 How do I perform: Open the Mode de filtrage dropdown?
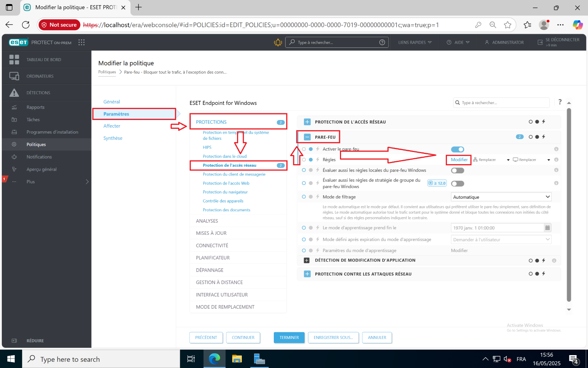point(501,197)
